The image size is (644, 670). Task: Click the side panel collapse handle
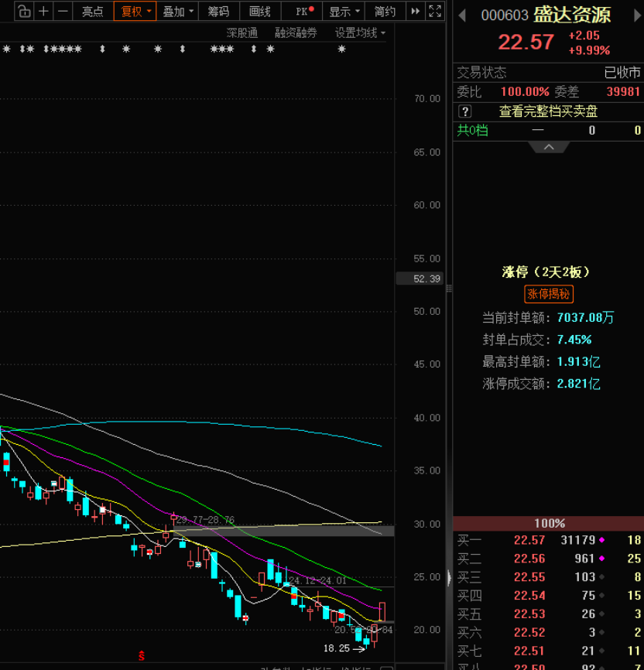tap(449, 578)
